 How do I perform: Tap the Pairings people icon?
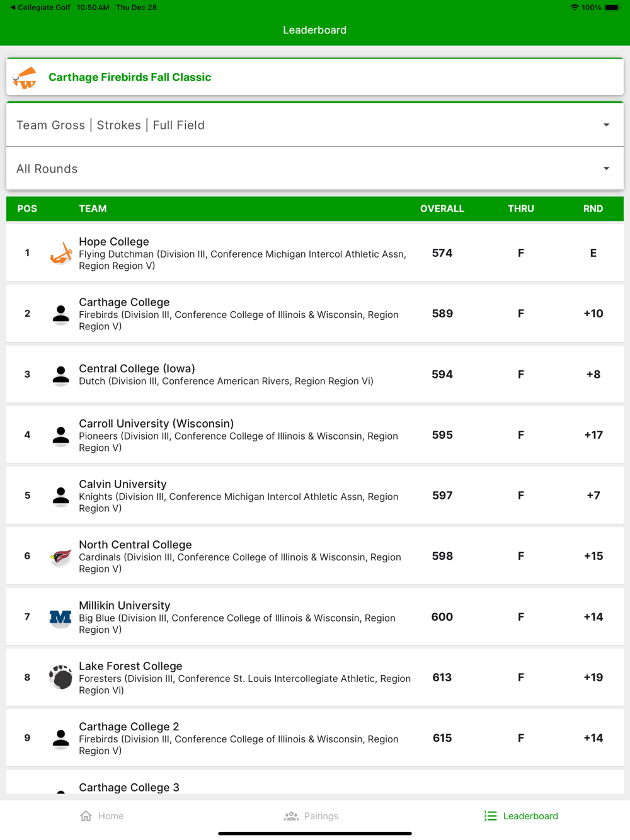pyautogui.click(x=291, y=816)
